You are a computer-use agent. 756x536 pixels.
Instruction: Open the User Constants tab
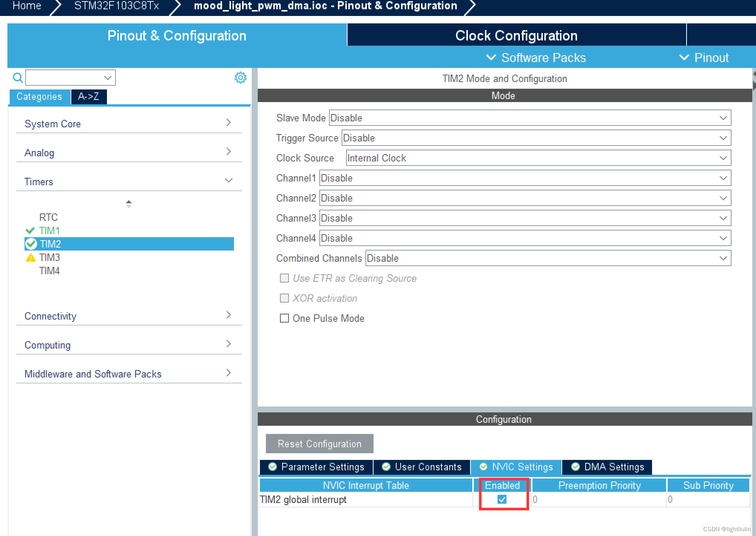point(422,467)
